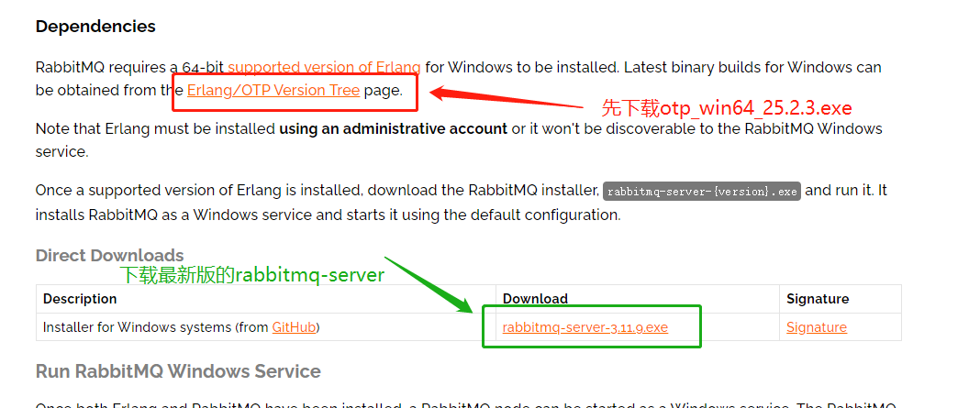Open the Erlang/OTP Version Tree link
980x408 pixels.
click(x=273, y=90)
